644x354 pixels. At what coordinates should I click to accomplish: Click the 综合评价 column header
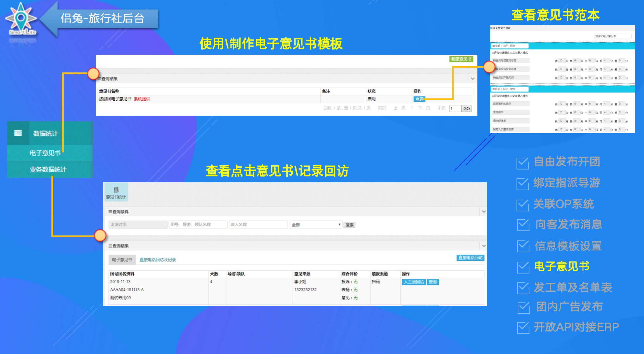pos(349,274)
